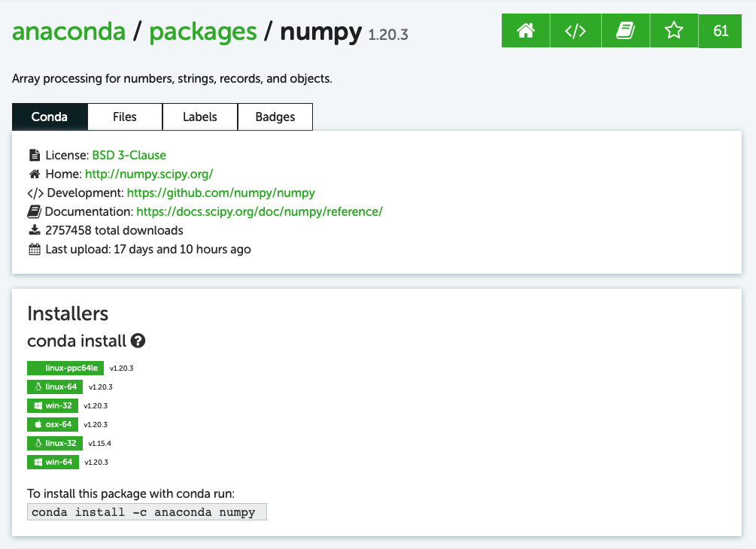Screen dimensions: 756x549
Task: Click v1.15.4 version beside linux-32
Action: click(100, 444)
